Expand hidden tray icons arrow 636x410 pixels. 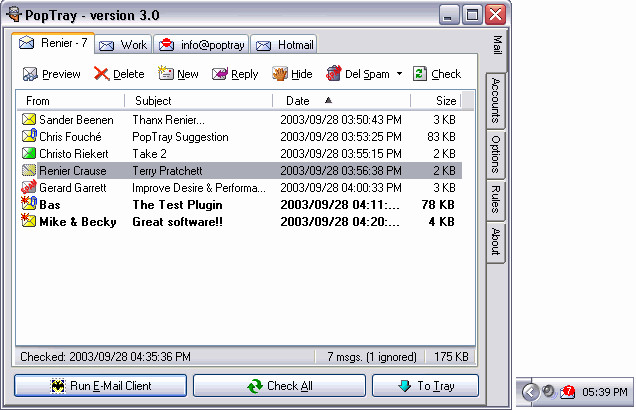(530, 392)
